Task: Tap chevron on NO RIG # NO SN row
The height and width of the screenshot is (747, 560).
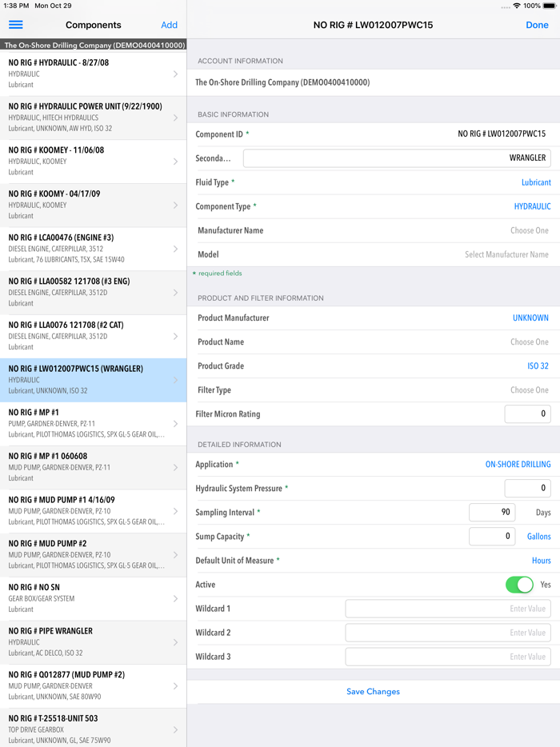Action: point(175,598)
